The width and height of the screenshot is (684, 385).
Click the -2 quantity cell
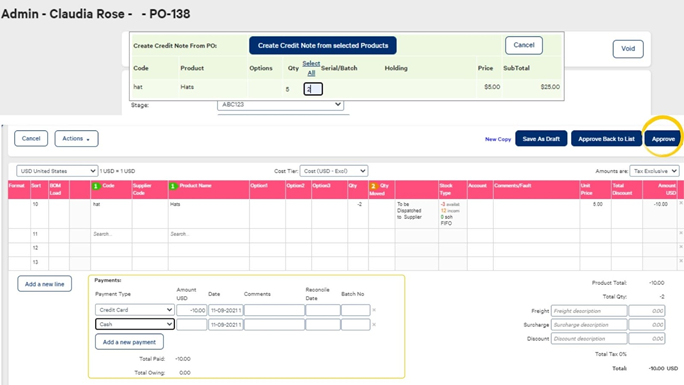point(358,214)
